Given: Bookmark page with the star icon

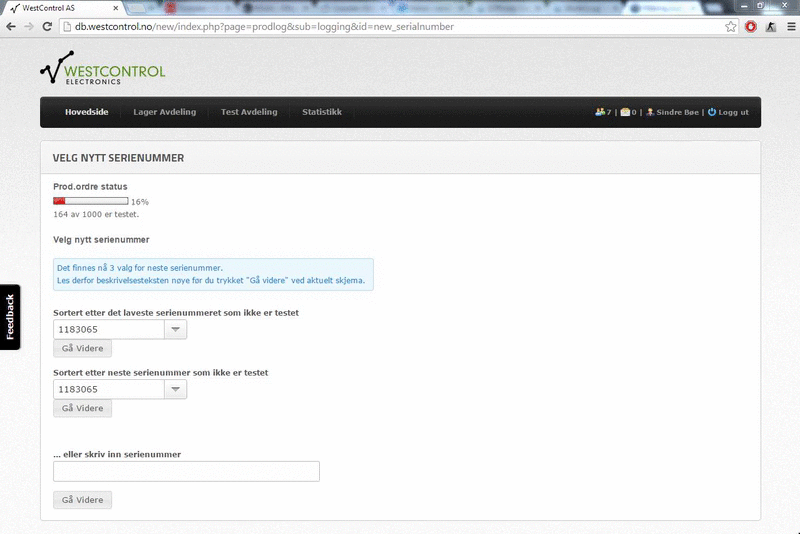Looking at the screenshot, I should click(x=731, y=27).
